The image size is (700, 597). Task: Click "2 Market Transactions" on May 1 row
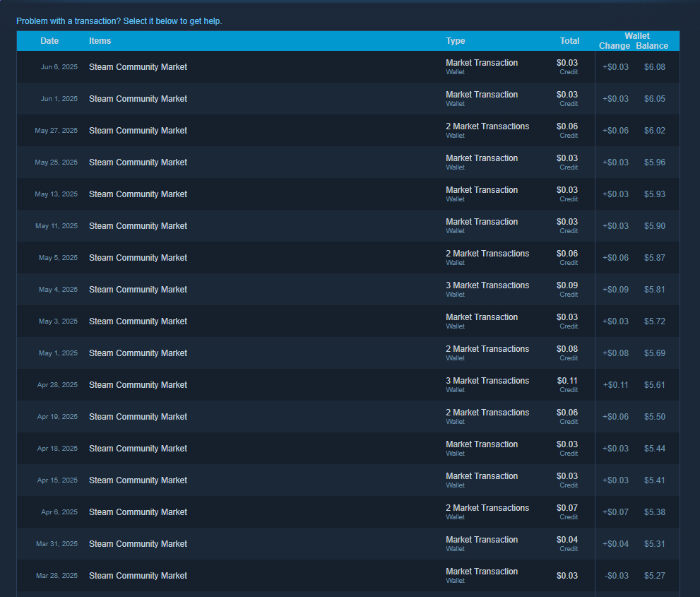click(487, 349)
